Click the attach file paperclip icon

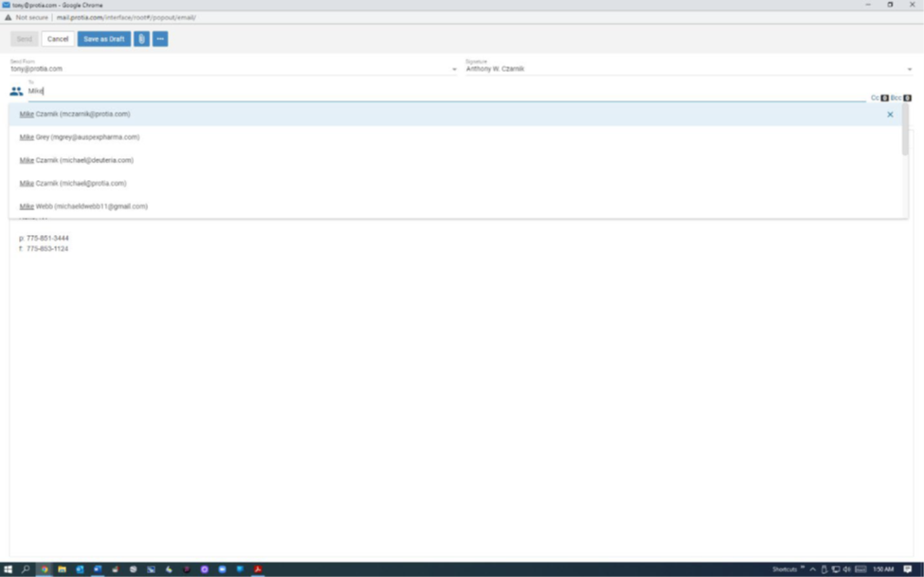tap(141, 39)
